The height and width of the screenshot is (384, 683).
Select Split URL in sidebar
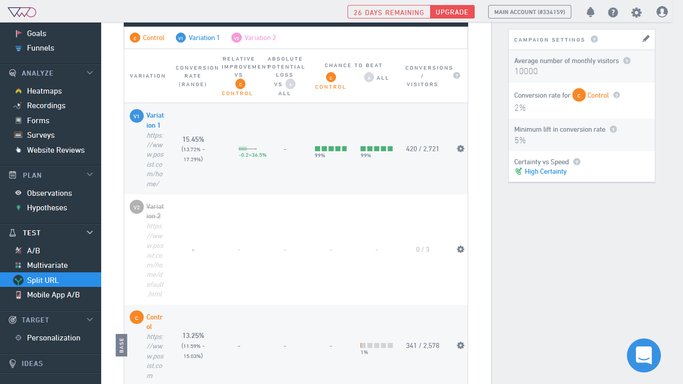pos(51,280)
